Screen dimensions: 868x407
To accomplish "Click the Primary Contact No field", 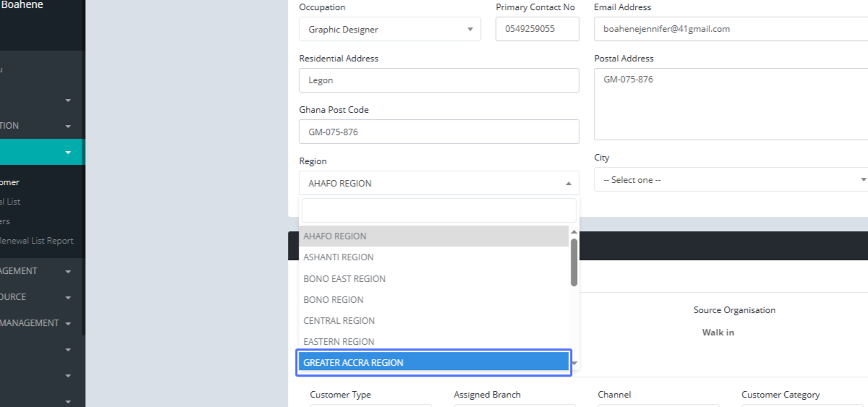I will pos(537,30).
